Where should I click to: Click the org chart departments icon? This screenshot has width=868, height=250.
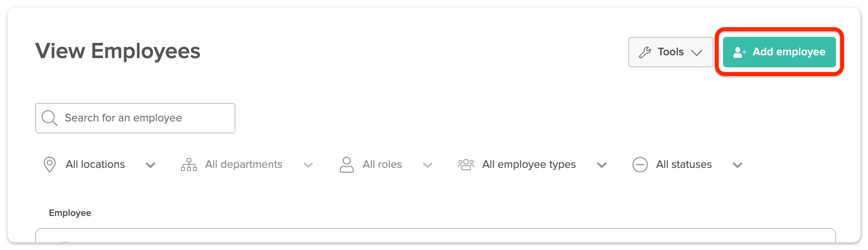point(189,164)
